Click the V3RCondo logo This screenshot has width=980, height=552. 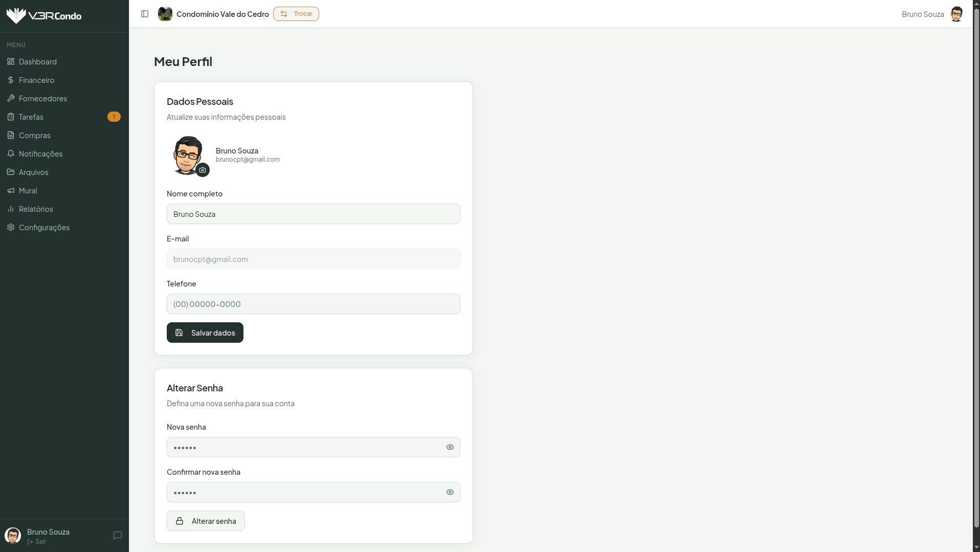pyautogui.click(x=44, y=16)
